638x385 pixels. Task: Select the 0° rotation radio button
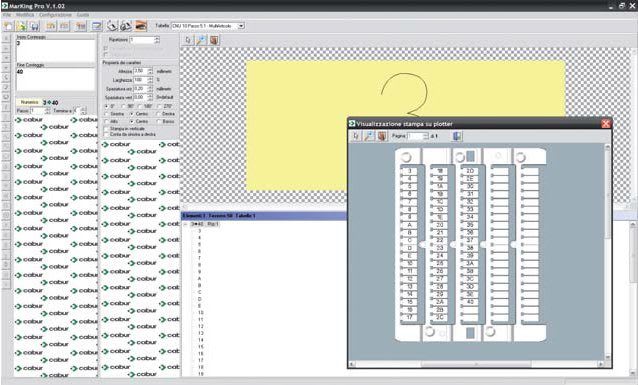point(107,106)
